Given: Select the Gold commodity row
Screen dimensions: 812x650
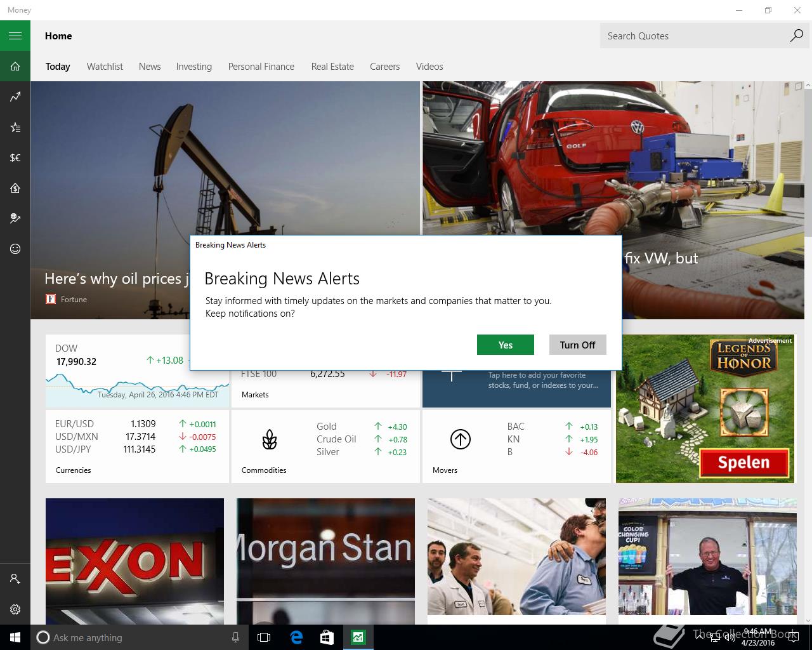Looking at the screenshot, I should point(362,427).
